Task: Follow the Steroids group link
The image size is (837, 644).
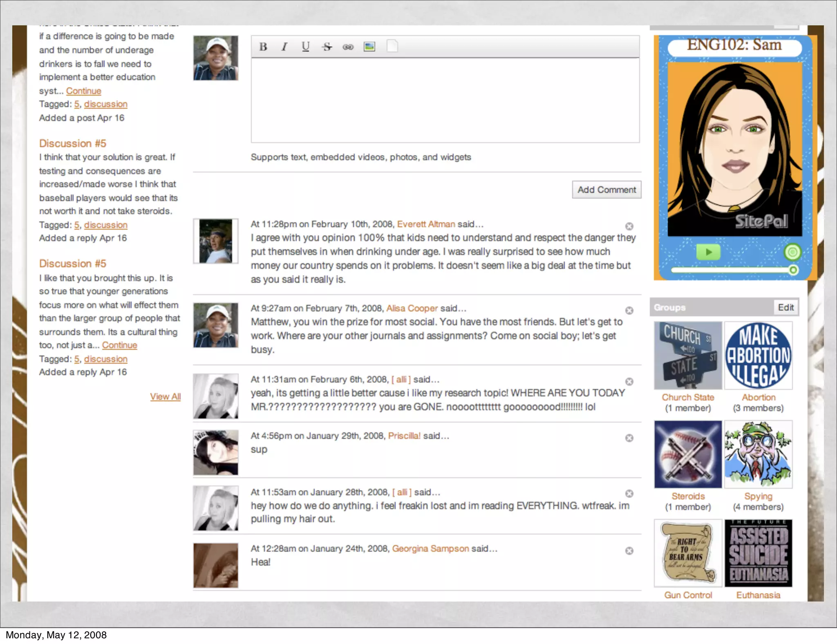Action: pyautogui.click(x=688, y=496)
